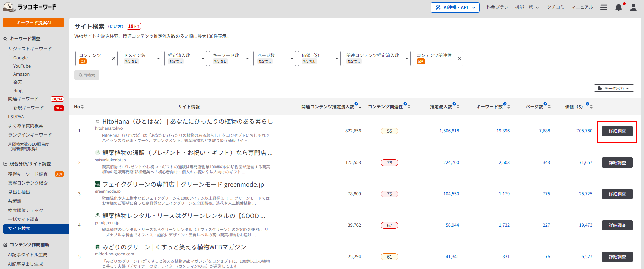Open the notifications bell icon
This screenshot has width=644, height=269.
[618, 7]
